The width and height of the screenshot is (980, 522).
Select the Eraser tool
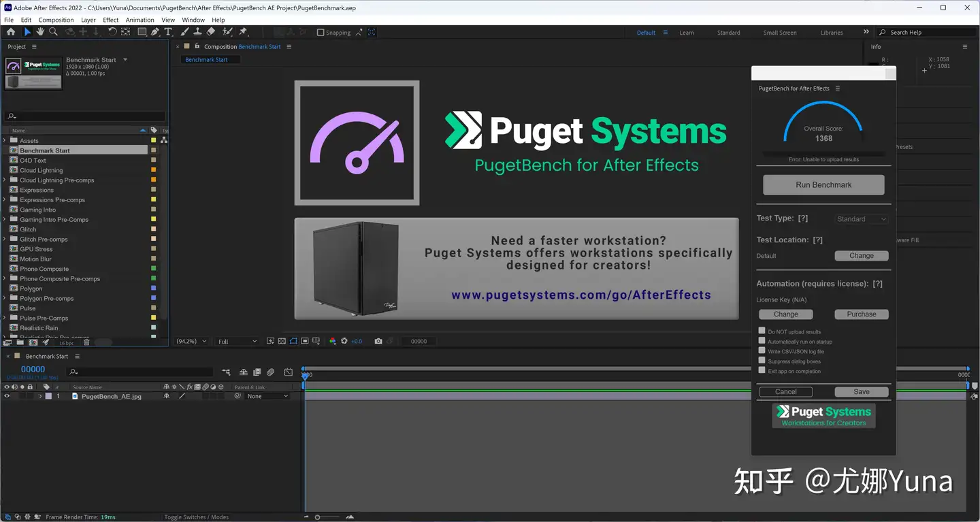click(210, 32)
